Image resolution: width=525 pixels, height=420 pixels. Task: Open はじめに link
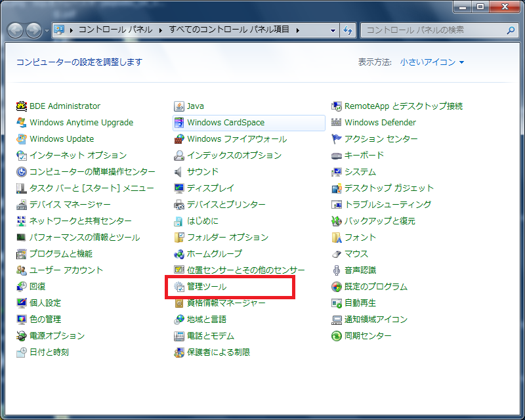[x=203, y=221]
